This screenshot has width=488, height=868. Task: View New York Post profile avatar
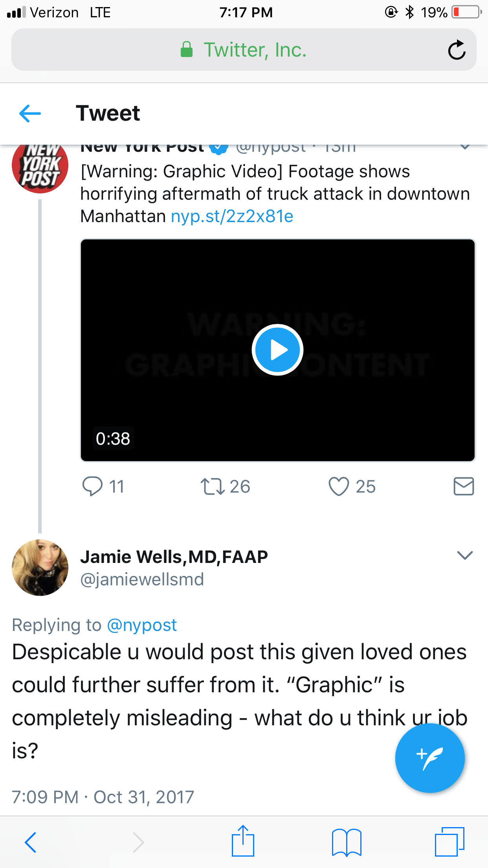[x=40, y=167]
